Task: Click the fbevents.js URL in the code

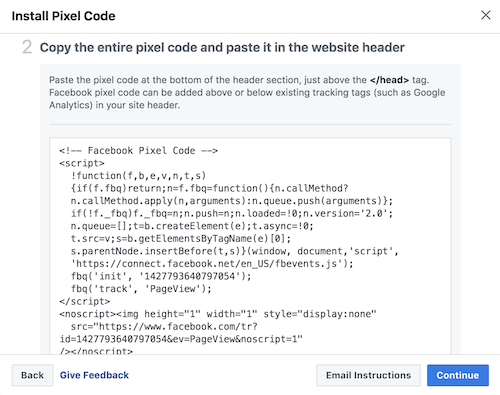Action: [x=212, y=264]
